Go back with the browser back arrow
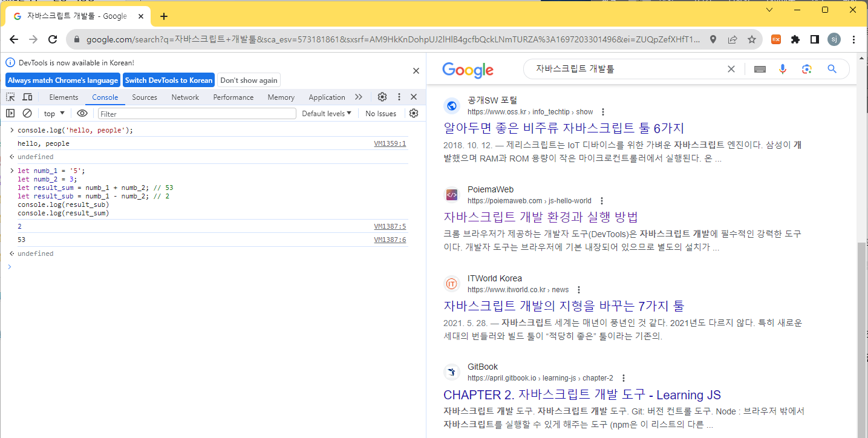868x438 pixels. (14, 39)
